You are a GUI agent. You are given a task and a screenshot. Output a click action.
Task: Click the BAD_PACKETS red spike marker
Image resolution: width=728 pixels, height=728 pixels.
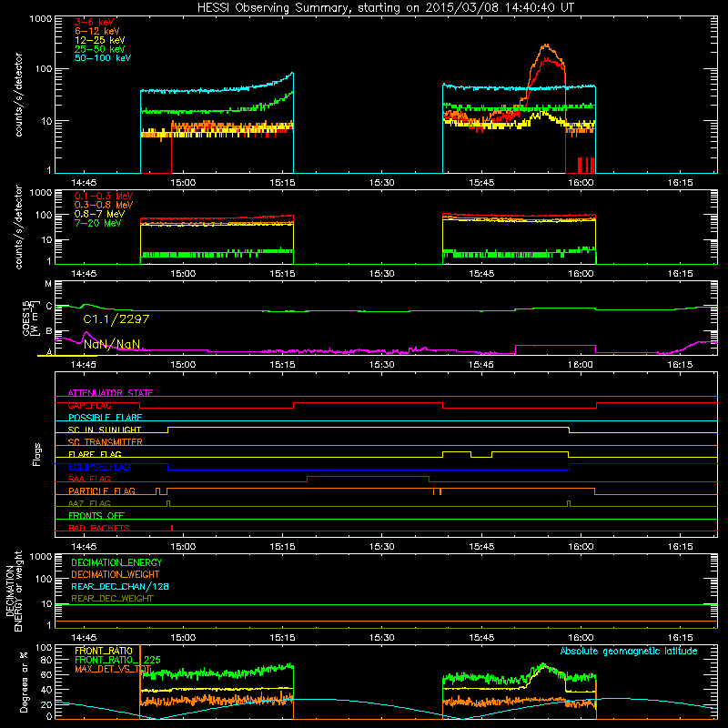172,528
